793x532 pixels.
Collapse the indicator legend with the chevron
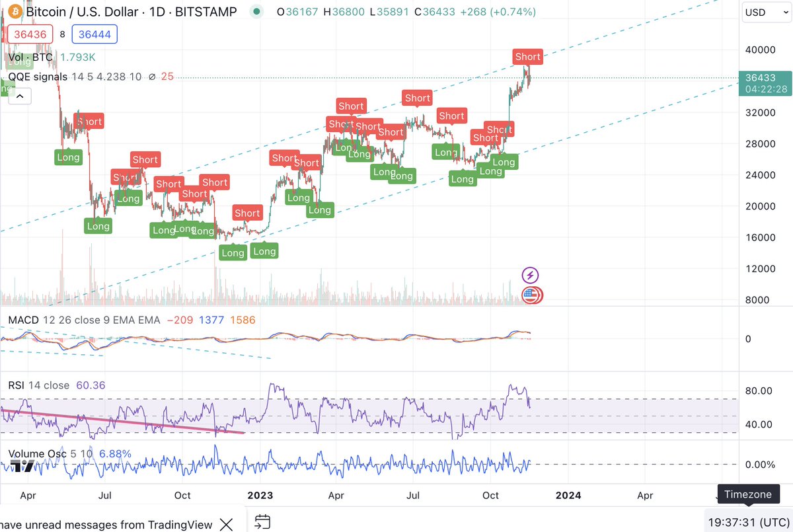(20, 97)
